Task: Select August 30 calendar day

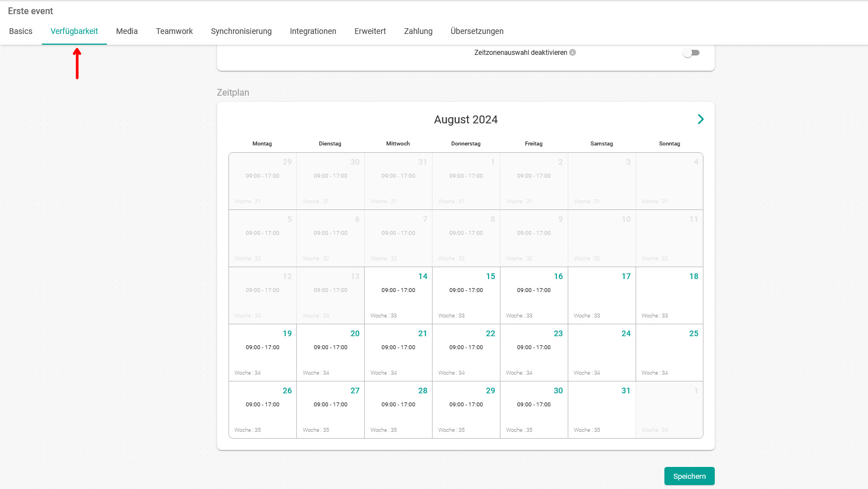Action: coord(534,410)
